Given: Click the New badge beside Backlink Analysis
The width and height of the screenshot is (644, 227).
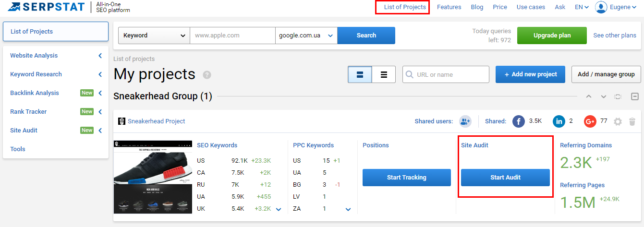Looking at the screenshot, I should point(87,93).
